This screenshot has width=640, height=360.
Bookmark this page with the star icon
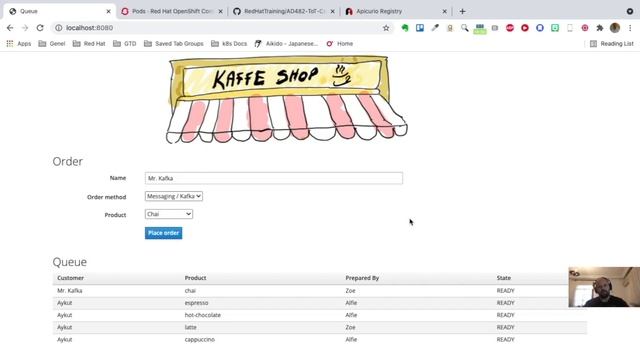[386, 28]
